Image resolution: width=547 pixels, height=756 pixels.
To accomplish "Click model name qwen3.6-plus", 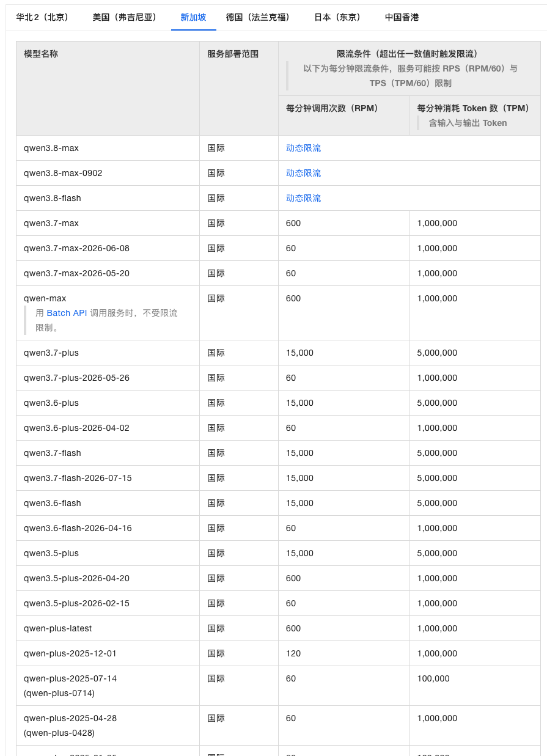I will point(51,403).
